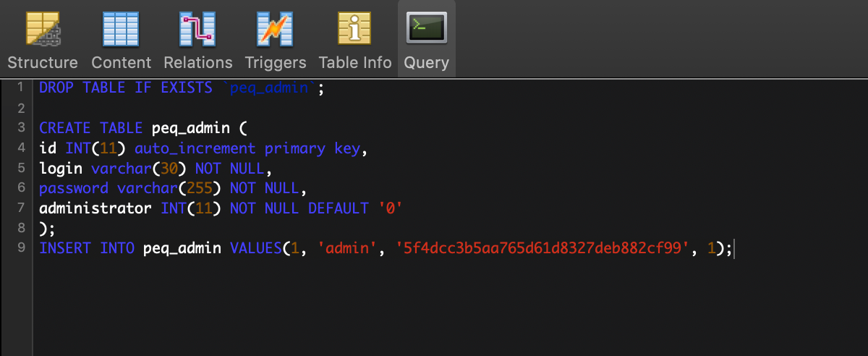Image resolution: width=868 pixels, height=356 pixels.
Task: Click the red password hash string
Action: (x=541, y=248)
